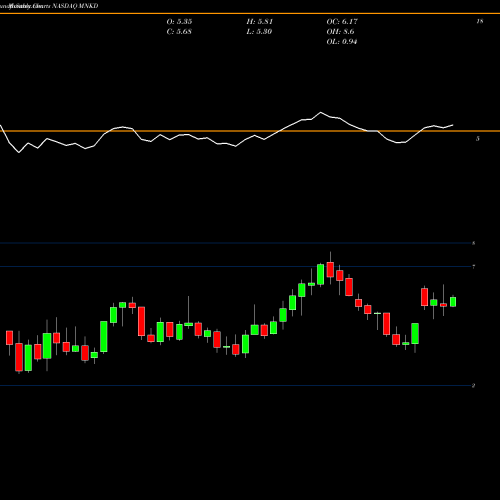The image size is (500, 500).
Task: Select the open value "O: 5.35"
Action: click(x=179, y=22)
